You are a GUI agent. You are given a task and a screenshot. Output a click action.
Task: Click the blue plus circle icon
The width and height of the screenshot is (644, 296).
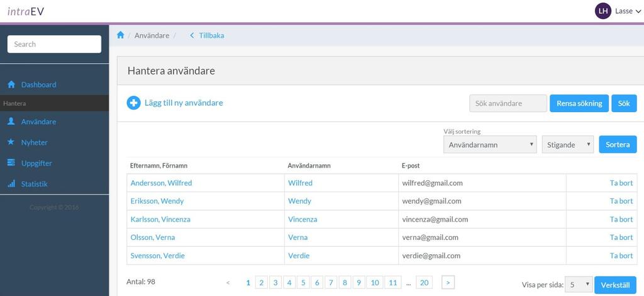pos(133,103)
